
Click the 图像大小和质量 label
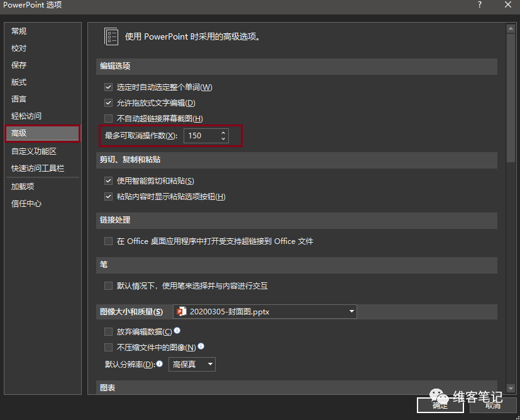[x=131, y=312]
